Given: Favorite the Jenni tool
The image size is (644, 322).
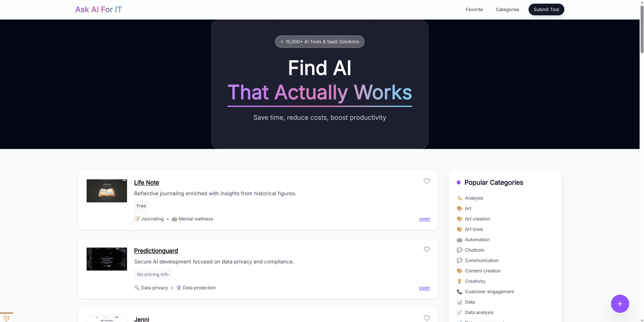Looking at the screenshot, I should tap(427, 318).
